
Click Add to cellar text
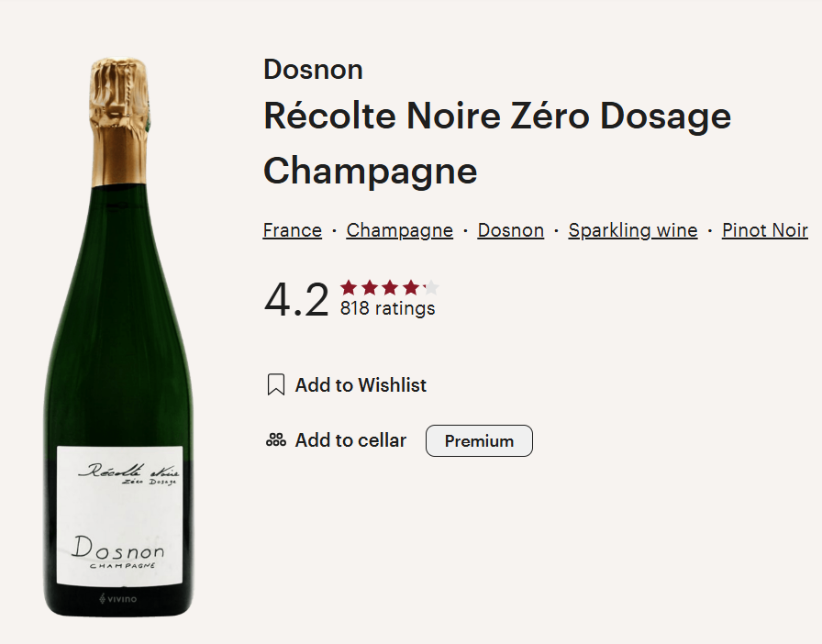pos(350,440)
